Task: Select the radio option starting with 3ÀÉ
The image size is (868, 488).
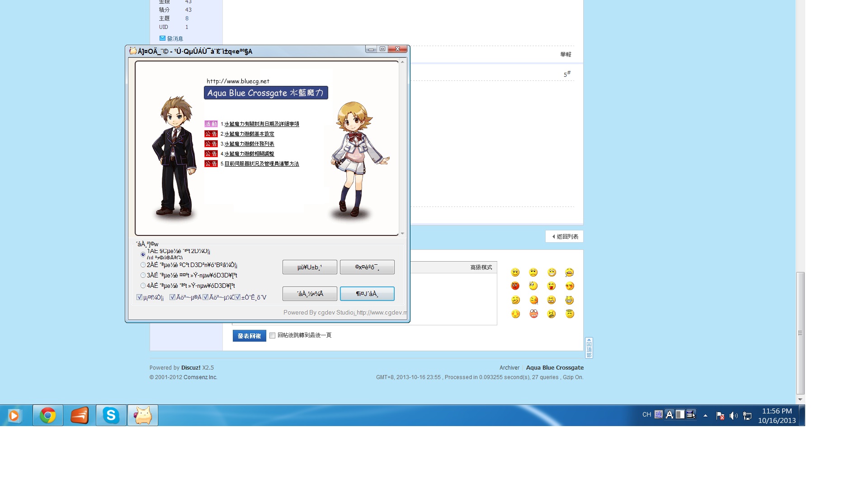Action: point(143,275)
